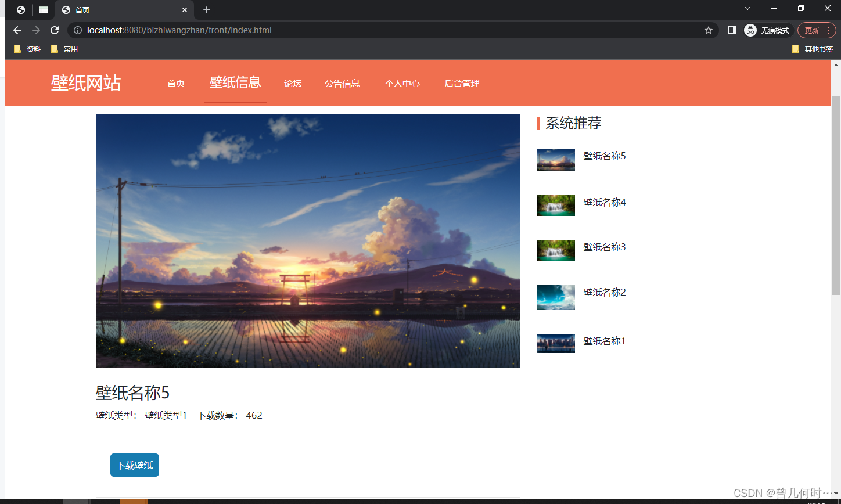Viewport: 841px width, 504px height.
Task: Click the 下载壁纸 download button
Action: 134,465
